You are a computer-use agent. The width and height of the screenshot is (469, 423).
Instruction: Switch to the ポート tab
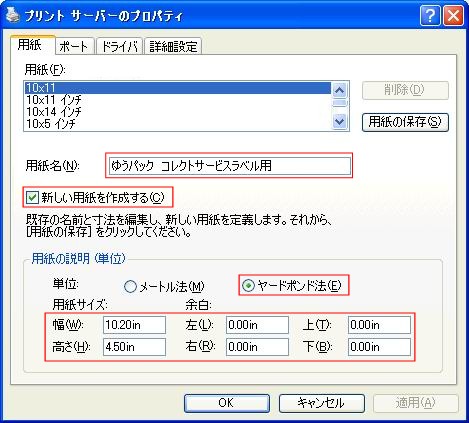[x=74, y=46]
